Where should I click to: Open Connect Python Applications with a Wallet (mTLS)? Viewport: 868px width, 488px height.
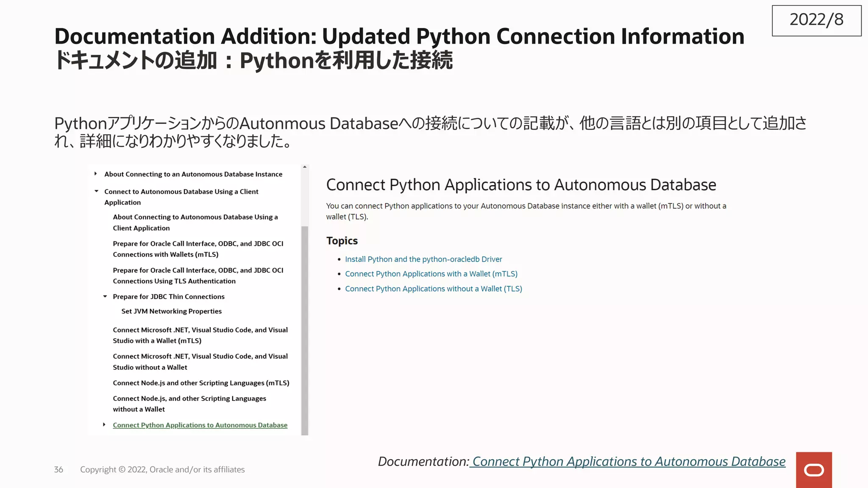pyautogui.click(x=431, y=274)
